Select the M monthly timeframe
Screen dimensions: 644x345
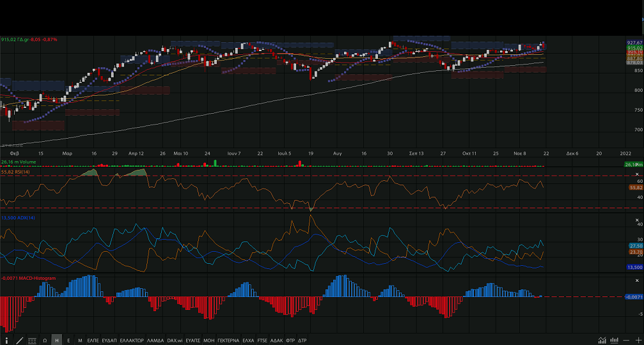click(x=80, y=340)
